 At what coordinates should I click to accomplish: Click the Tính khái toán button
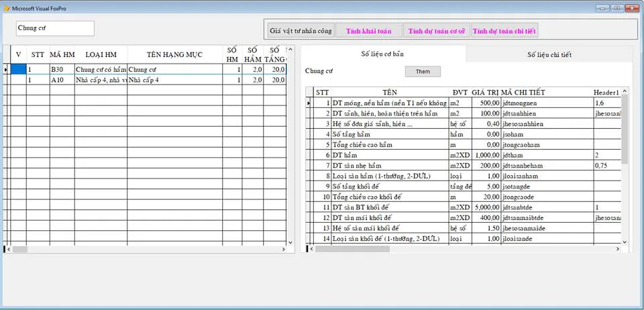click(x=370, y=31)
